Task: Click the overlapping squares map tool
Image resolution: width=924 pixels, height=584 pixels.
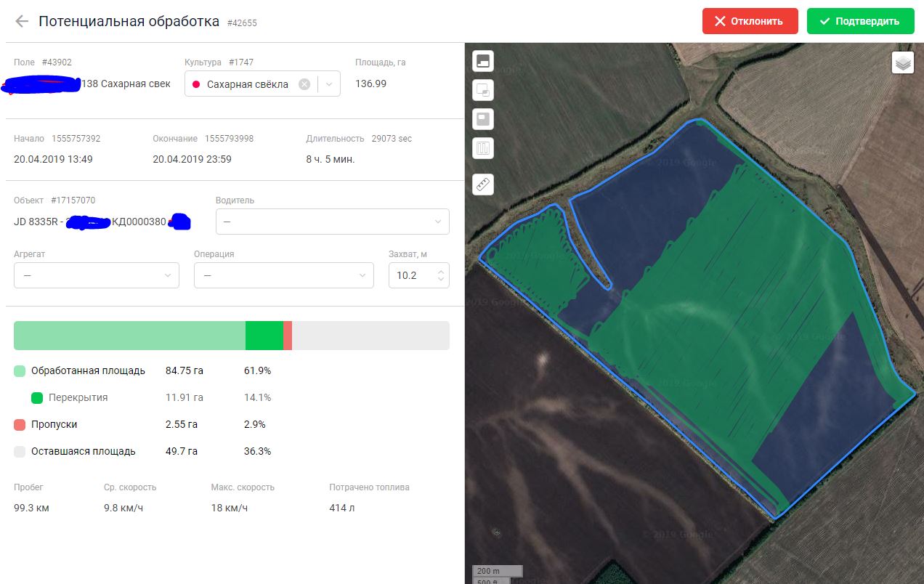Action: pyautogui.click(x=483, y=90)
